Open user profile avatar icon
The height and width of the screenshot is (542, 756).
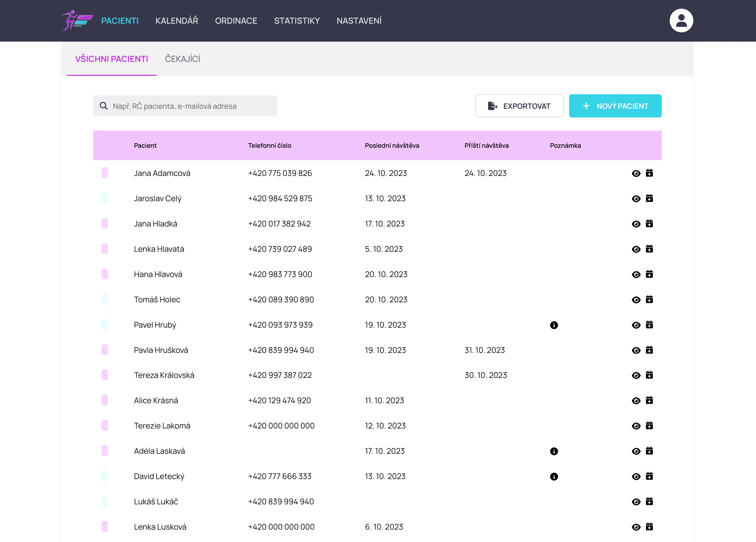(681, 21)
